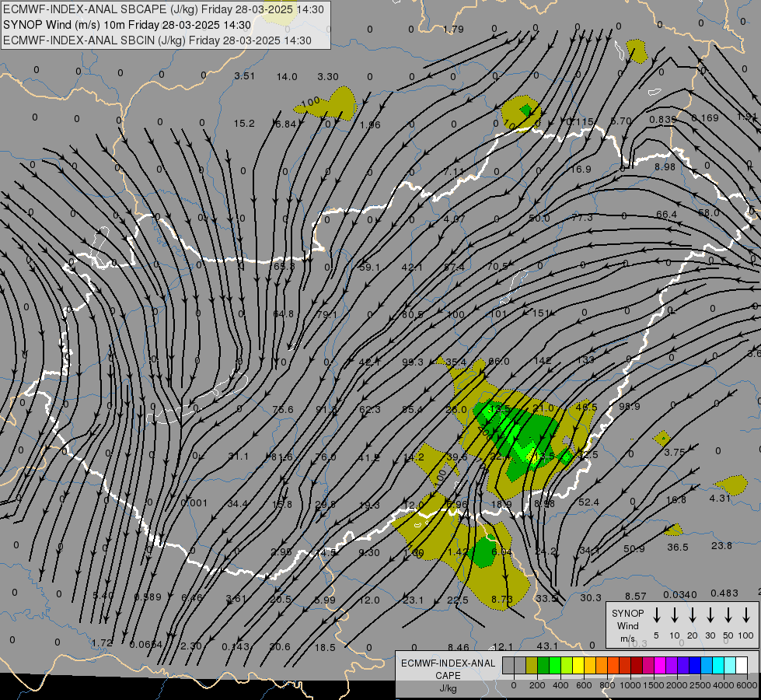Click the 151 CAPE value on the map

click(541, 313)
